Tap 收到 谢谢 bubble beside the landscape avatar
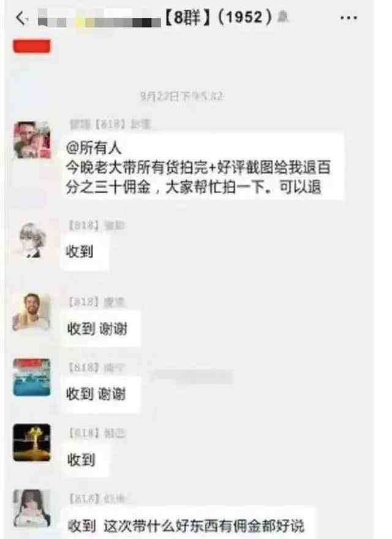This screenshot has height=539, width=392. [100, 394]
